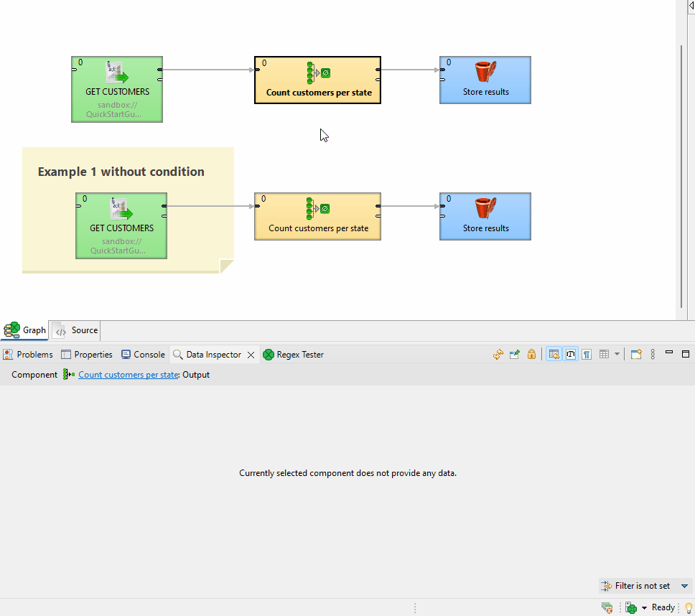Switch to the Source tab
The width and height of the screenshot is (695, 616).
(x=78, y=330)
